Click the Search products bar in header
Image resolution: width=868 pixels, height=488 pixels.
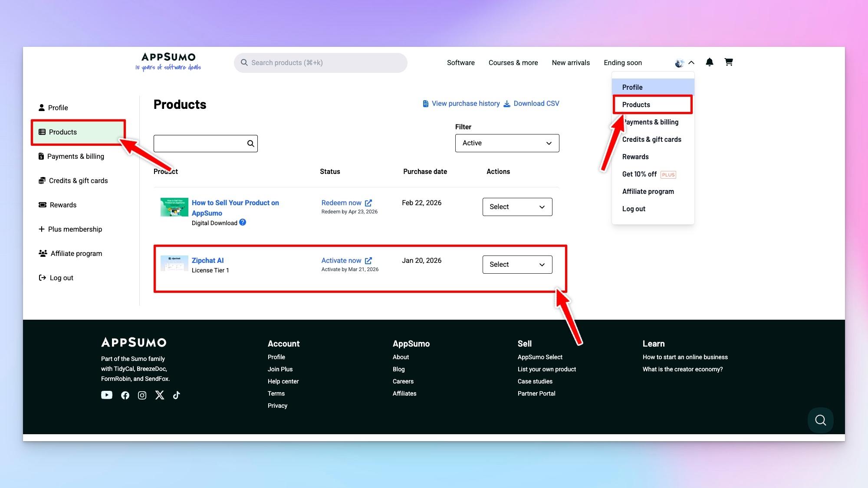click(x=321, y=63)
